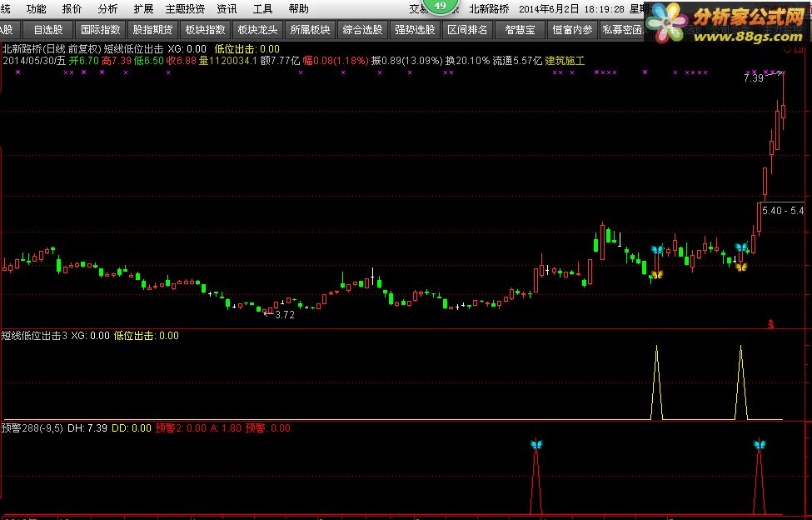Open the 区间排名 ranking
The width and height of the screenshot is (812, 520).
[x=467, y=30]
